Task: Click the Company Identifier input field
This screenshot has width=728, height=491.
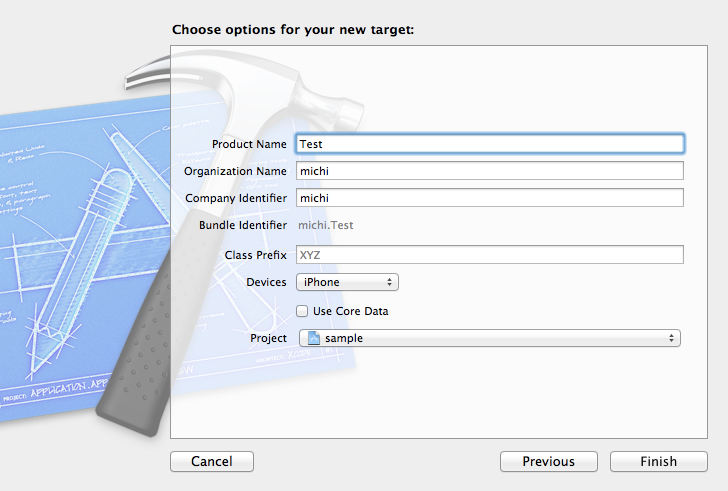Action: 490,198
